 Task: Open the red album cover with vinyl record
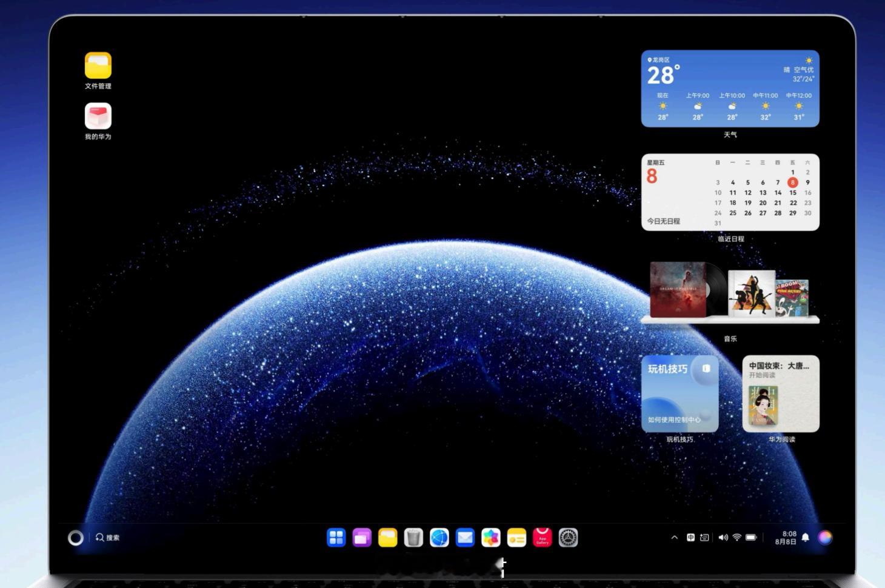(678, 290)
